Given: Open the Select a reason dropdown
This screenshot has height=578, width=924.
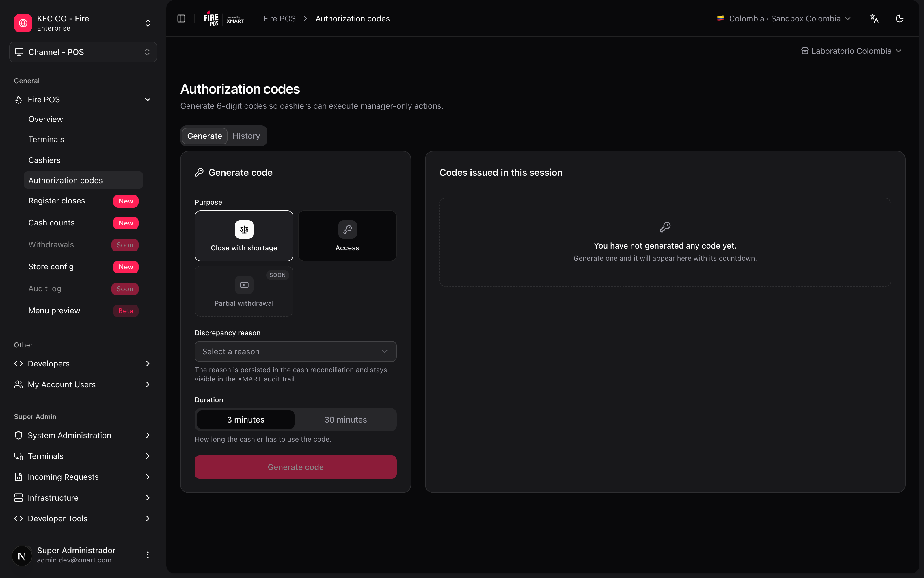Looking at the screenshot, I should click(x=295, y=351).
